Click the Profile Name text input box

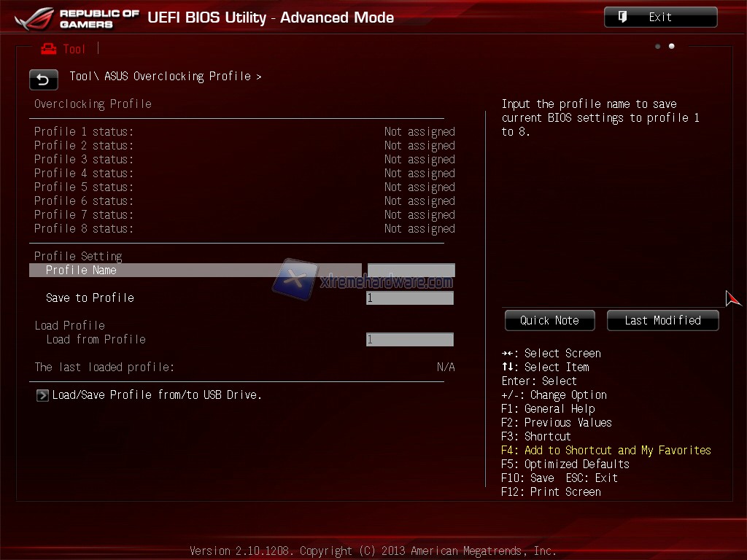411,271
